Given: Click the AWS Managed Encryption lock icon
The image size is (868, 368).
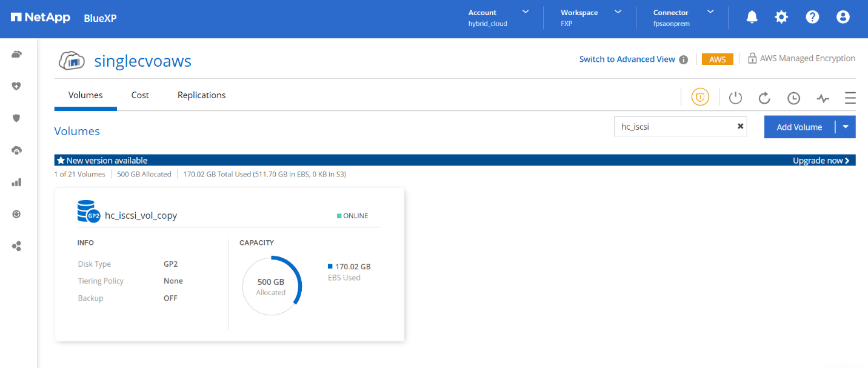Looking at the screenshot, I should pyautogui.click(x=752, y=58).
